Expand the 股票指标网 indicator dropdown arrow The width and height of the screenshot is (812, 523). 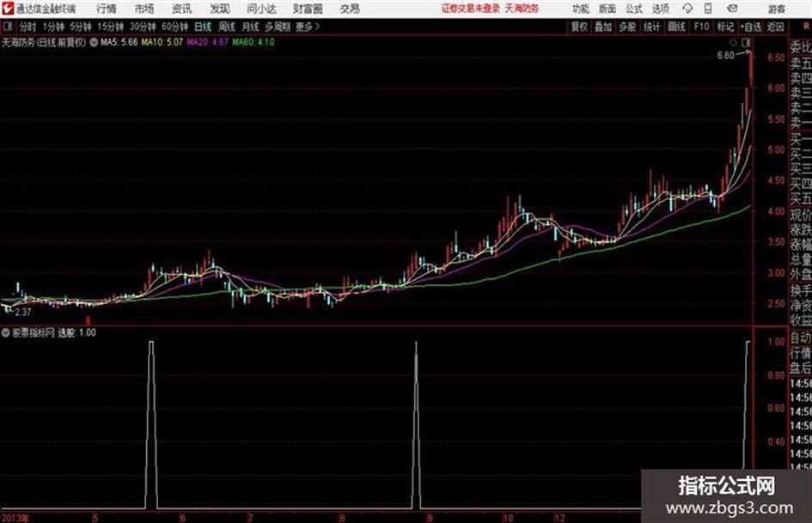point(6,332)
